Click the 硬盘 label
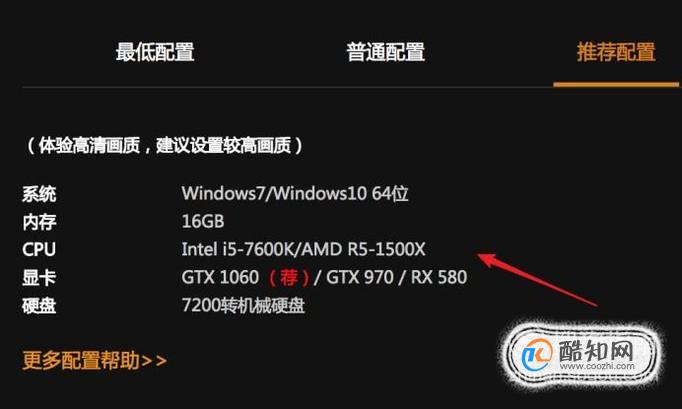Viewport: 682px width, 409px height. (x=39, y=306)
